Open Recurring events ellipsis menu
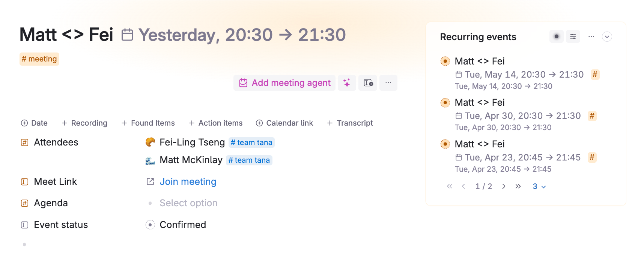Screen dimensions: 644x276 pos(591,36)
